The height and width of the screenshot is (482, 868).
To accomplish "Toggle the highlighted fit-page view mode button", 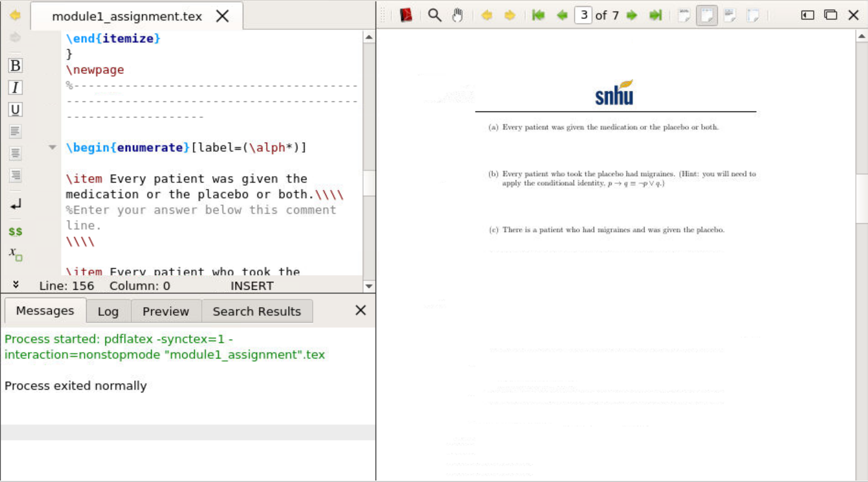I will (706, 15).
